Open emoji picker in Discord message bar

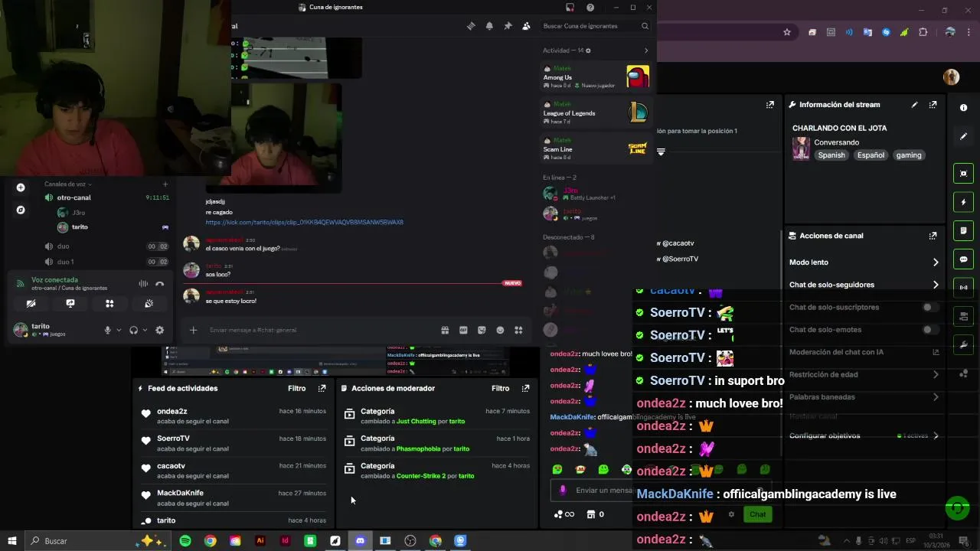point(500,331)
